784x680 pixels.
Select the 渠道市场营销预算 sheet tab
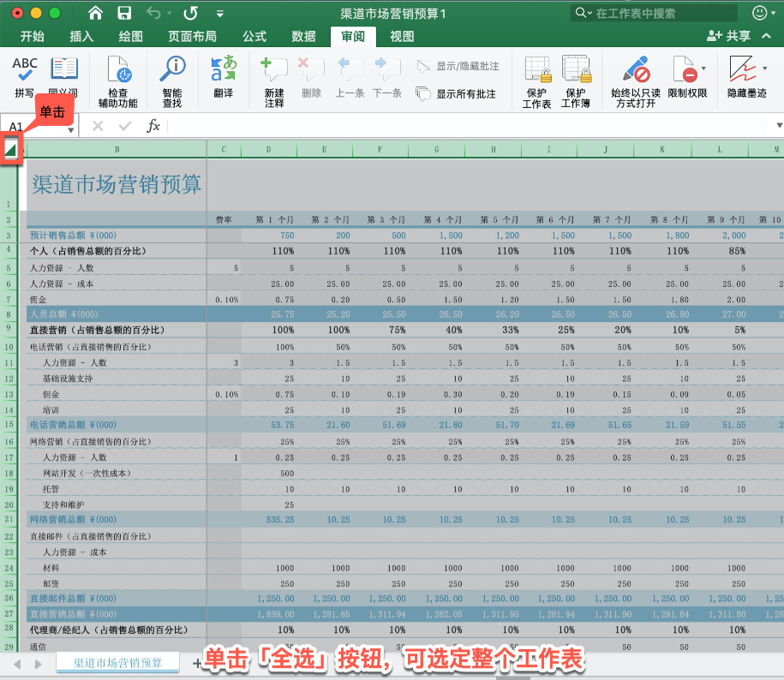[117, 663]
